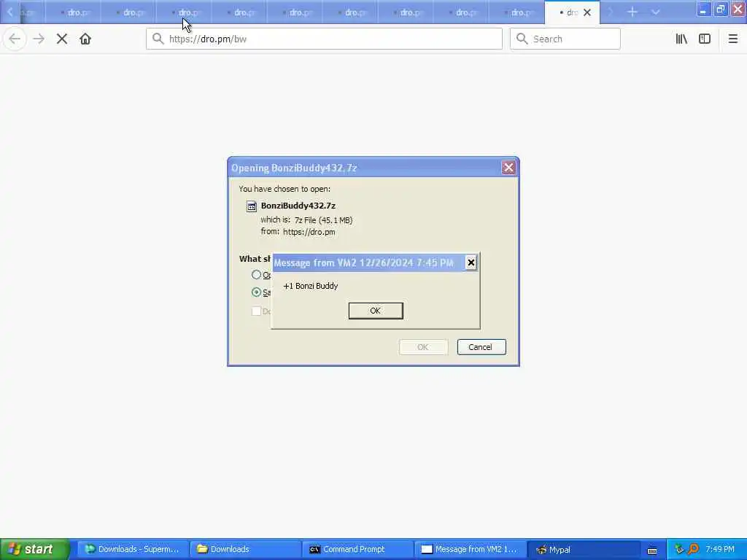
Task: Open a new tab with the plus button
Action: coord(632,12)
